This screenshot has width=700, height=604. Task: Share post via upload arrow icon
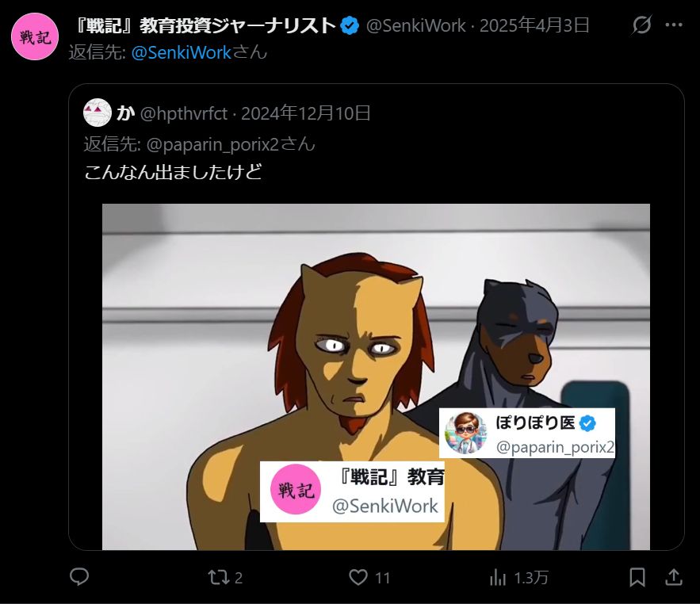(674, 577)
